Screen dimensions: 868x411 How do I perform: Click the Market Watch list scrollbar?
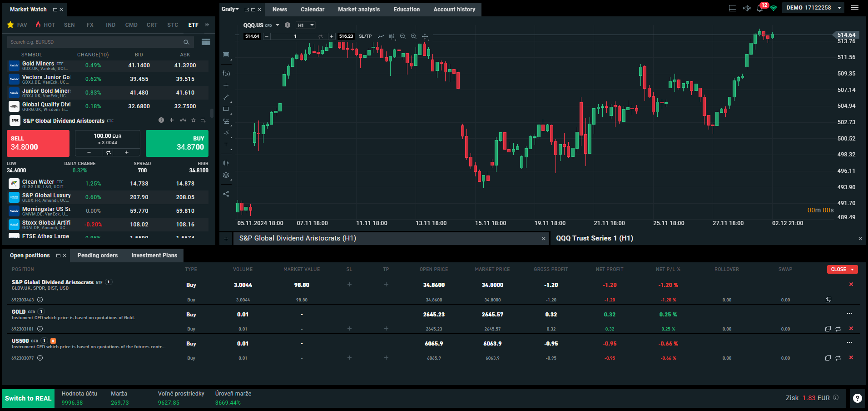[212, 113]
